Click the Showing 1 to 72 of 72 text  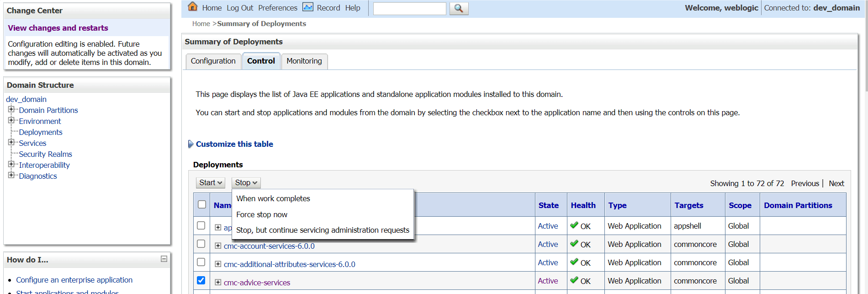pyautogui.click(x=747, y=183)
